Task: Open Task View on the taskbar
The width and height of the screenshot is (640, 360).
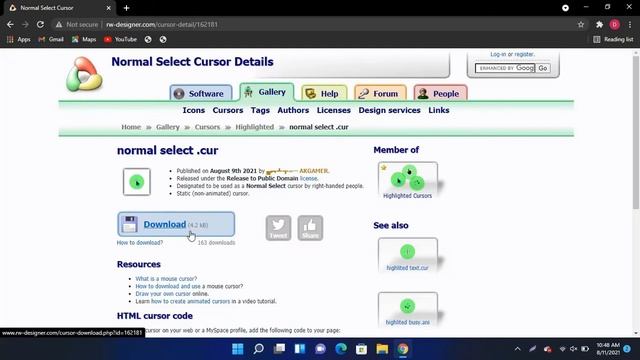Action: click(x=279, y=349)
